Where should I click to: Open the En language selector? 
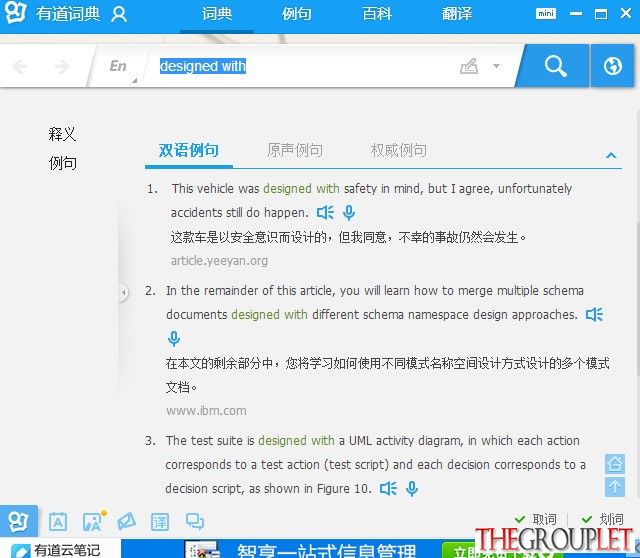[x=118, y=66]
